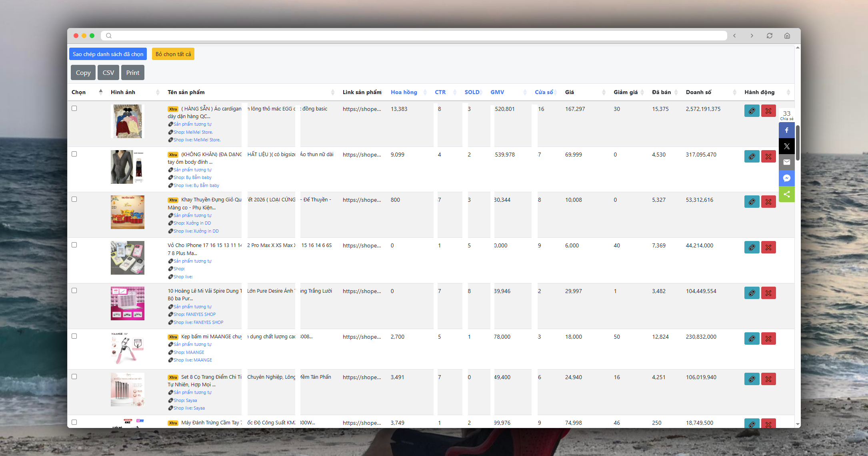The height and width of the screenshot is (456, 868).
Task: Sort table by the Hoa hồng column
Action: pyautogui.click(x=404, y=92)
